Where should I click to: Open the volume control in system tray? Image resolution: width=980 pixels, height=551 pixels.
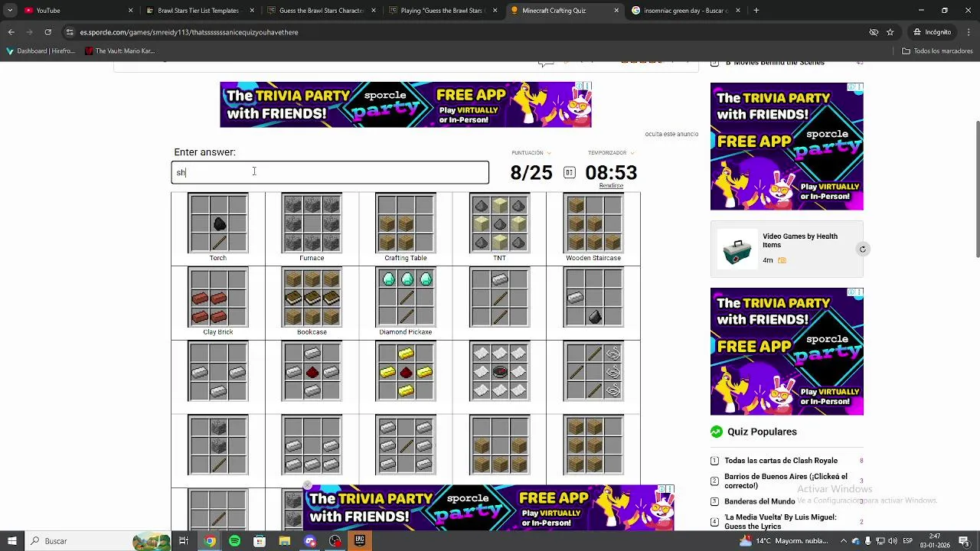pos(893,541)
